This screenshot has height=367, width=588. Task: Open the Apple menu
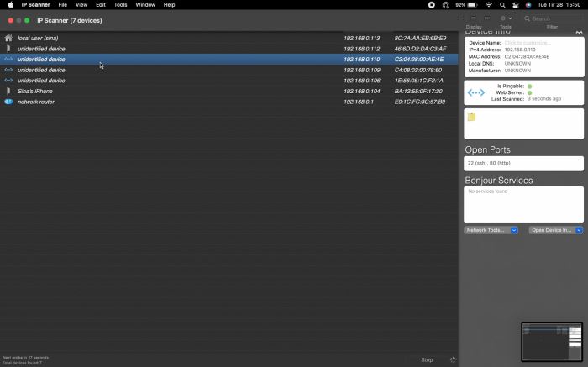pos(10,5)
